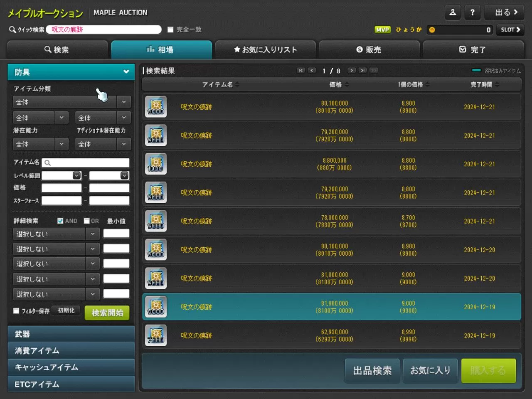Screen dimensions: 532x399
Task: Select row priced 78,300,000
Action: click(332, 221)
